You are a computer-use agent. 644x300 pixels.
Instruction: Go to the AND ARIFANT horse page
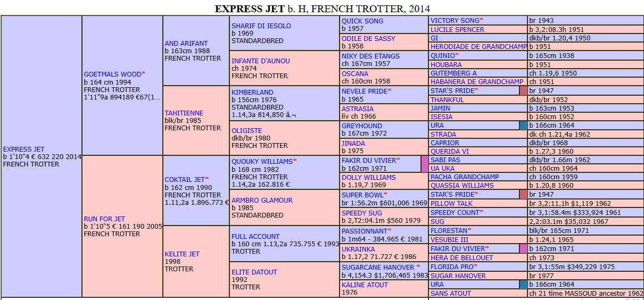tap(186, 44)
